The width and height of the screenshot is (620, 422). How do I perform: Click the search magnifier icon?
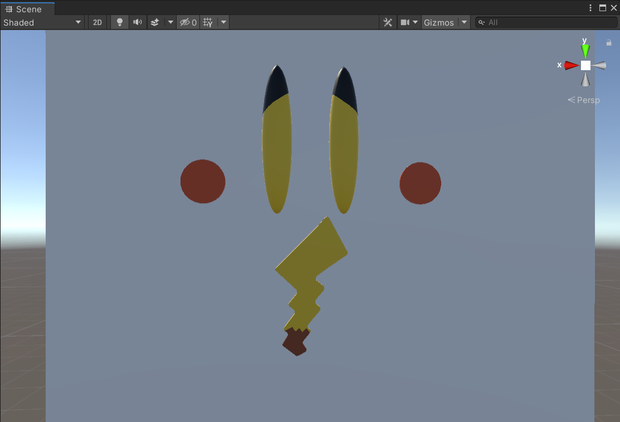pos(481,23)
